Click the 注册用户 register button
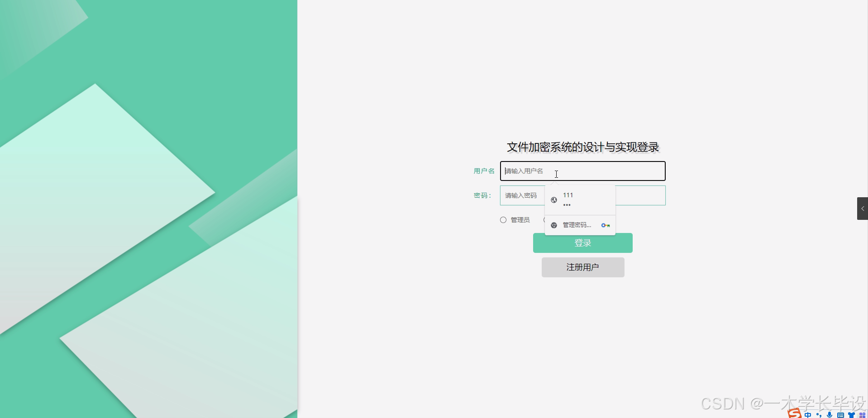Viewport: 868px width, 418px height. pos(582,267)
